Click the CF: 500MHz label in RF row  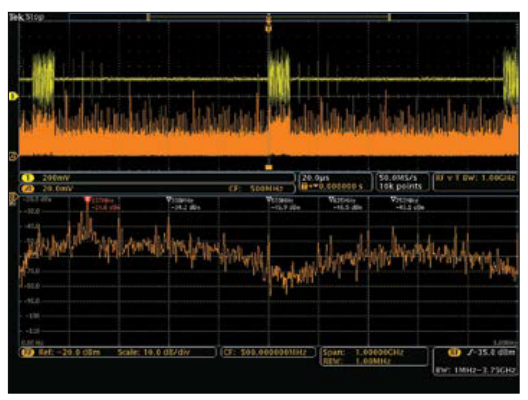tap(257, 188)
